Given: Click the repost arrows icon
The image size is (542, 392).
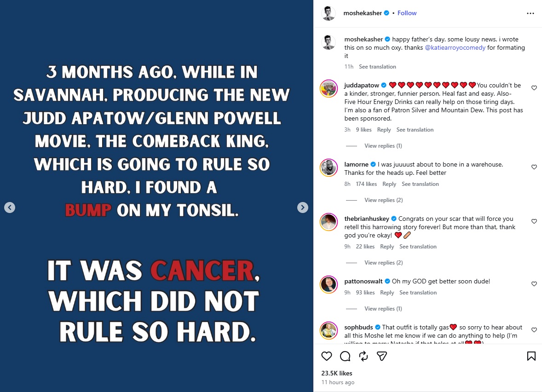Looking at the screenshot, I should (363, 356).
